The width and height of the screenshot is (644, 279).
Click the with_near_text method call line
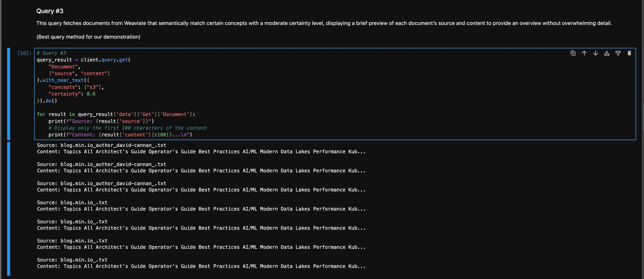63,80
